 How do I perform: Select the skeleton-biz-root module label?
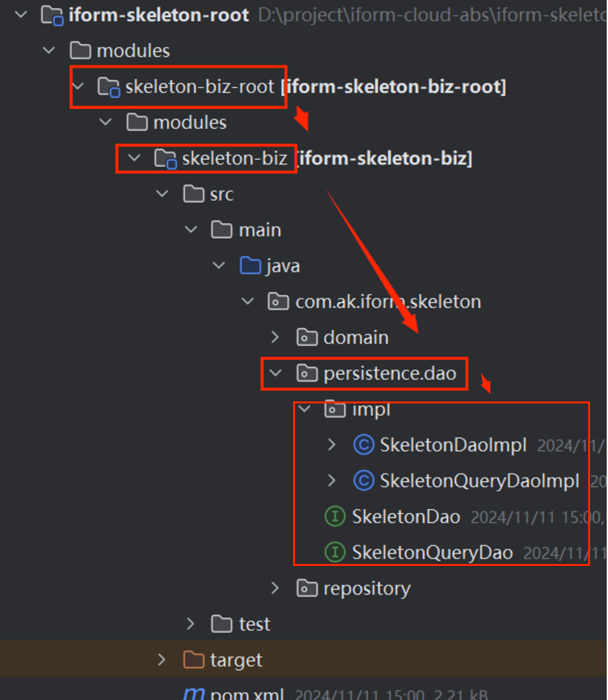tap(200, 87)
